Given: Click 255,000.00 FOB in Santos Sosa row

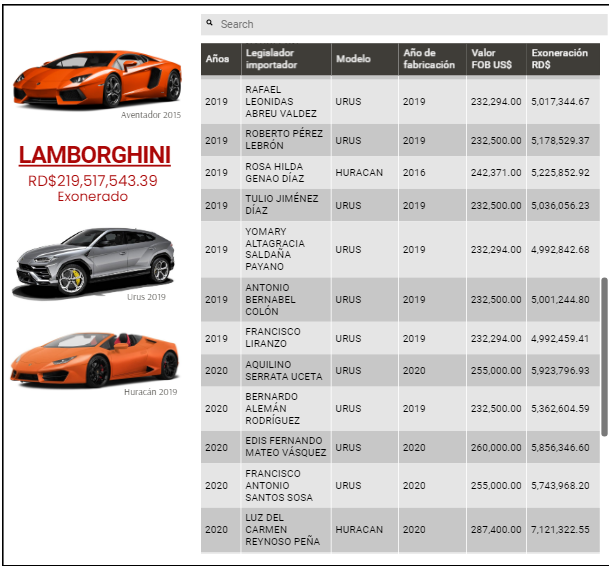Looking at the screenshot, I should (496, 485).
